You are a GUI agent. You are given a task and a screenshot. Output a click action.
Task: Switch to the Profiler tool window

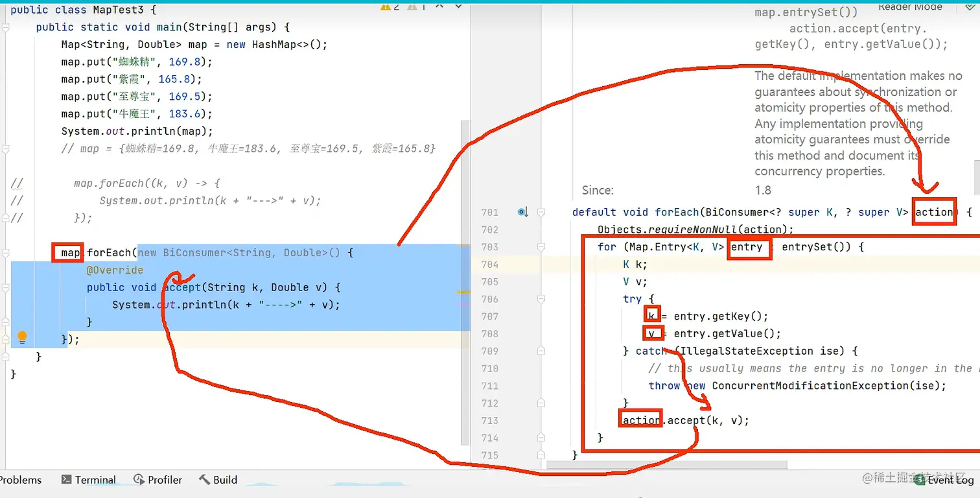pos(157,480)
